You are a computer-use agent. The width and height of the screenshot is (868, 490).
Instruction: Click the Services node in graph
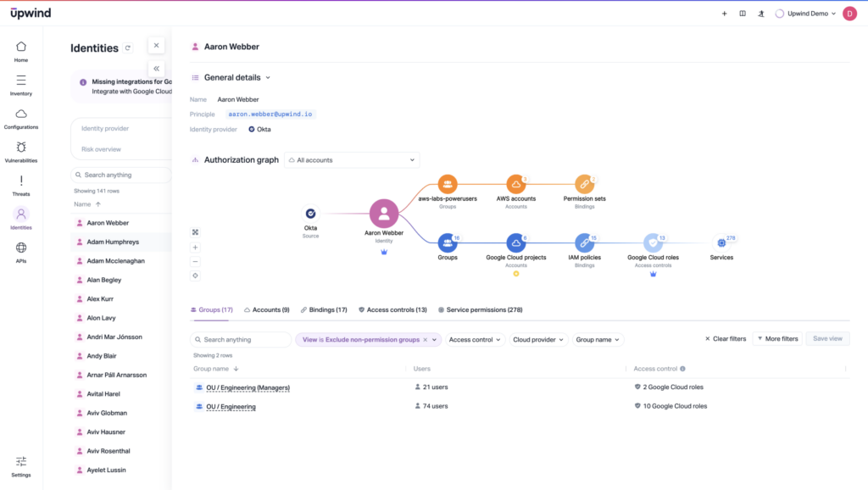(x=721, y=242)
